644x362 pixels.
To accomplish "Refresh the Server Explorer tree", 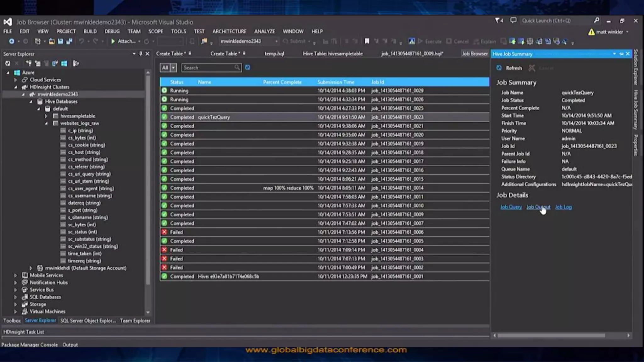I will [x=8, y=63].
